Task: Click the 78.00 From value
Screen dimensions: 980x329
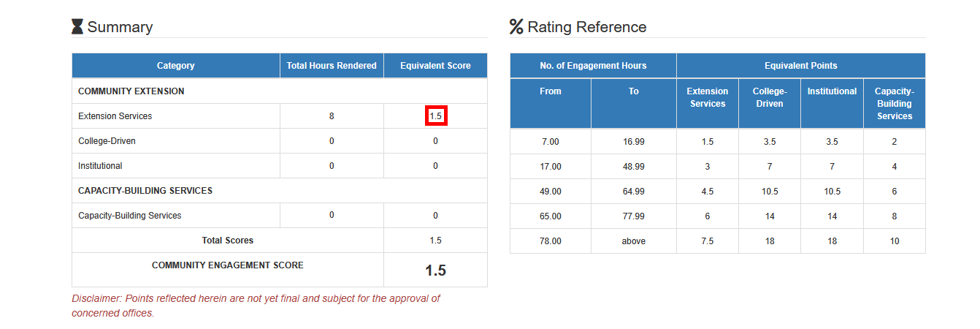Action: tap(551, 241)
